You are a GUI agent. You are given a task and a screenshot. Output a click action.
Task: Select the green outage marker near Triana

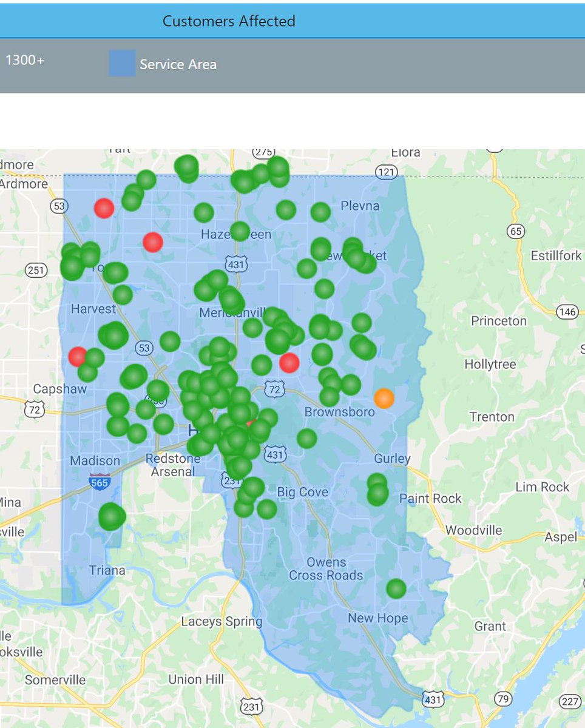[x=110, y=517]
